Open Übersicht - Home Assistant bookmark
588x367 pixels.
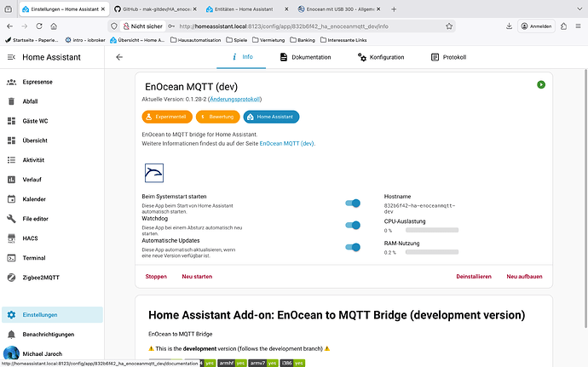pyautogui.click(x=137, y=40)
